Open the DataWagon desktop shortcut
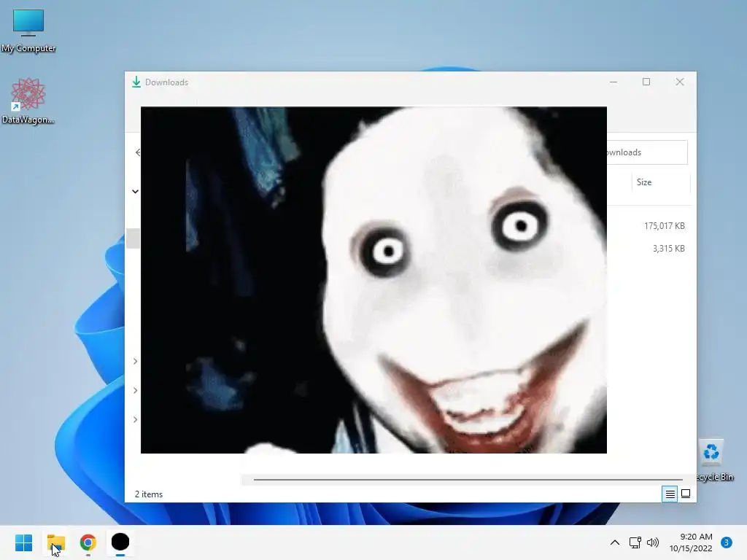This screenshot has height=560, width=747. pos(28,101)
